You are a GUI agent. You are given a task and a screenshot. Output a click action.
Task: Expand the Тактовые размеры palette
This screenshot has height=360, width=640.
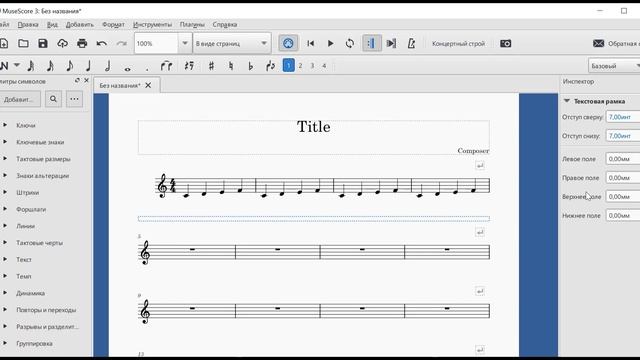pos(5,159)
